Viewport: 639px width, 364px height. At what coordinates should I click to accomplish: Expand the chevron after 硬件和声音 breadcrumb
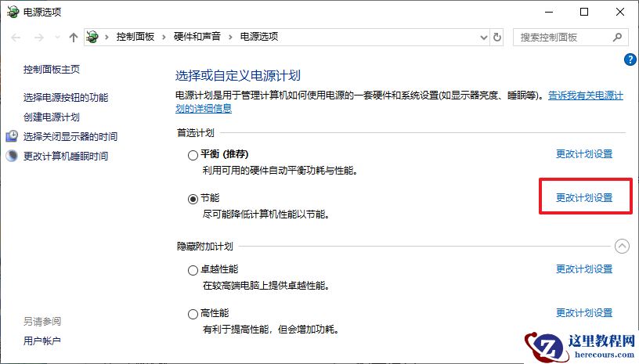[230, 37]
